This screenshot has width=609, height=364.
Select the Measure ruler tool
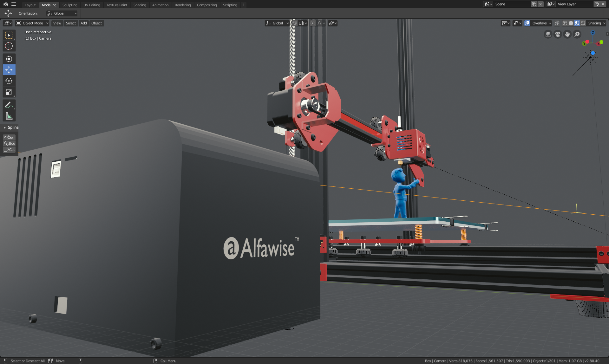click(9, 116)
